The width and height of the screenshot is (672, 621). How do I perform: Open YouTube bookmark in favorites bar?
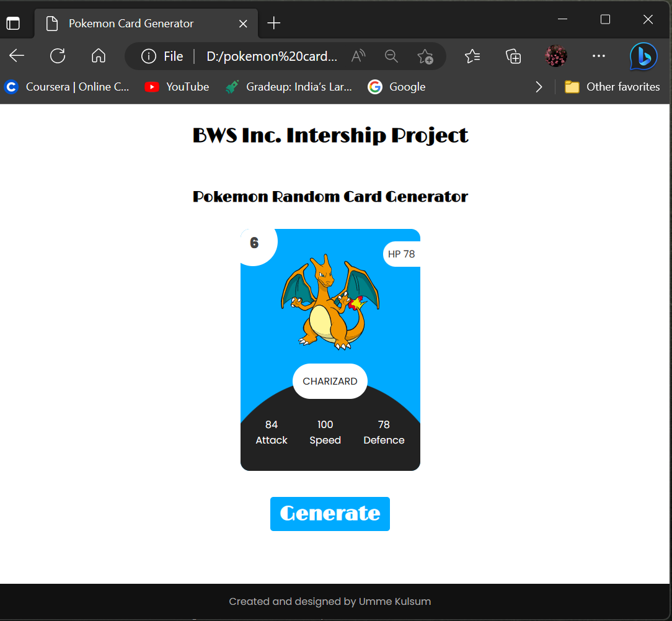177,87
